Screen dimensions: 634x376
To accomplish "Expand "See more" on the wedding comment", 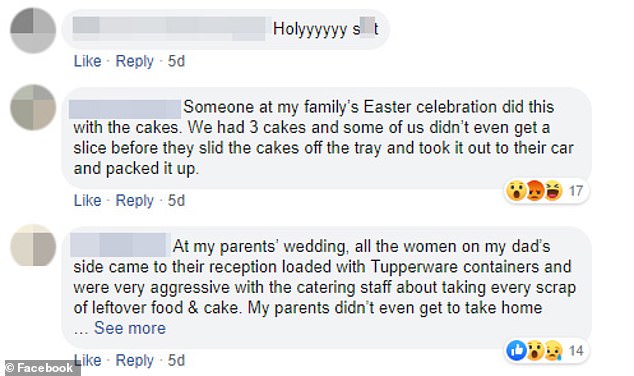I will click(130, 328).
